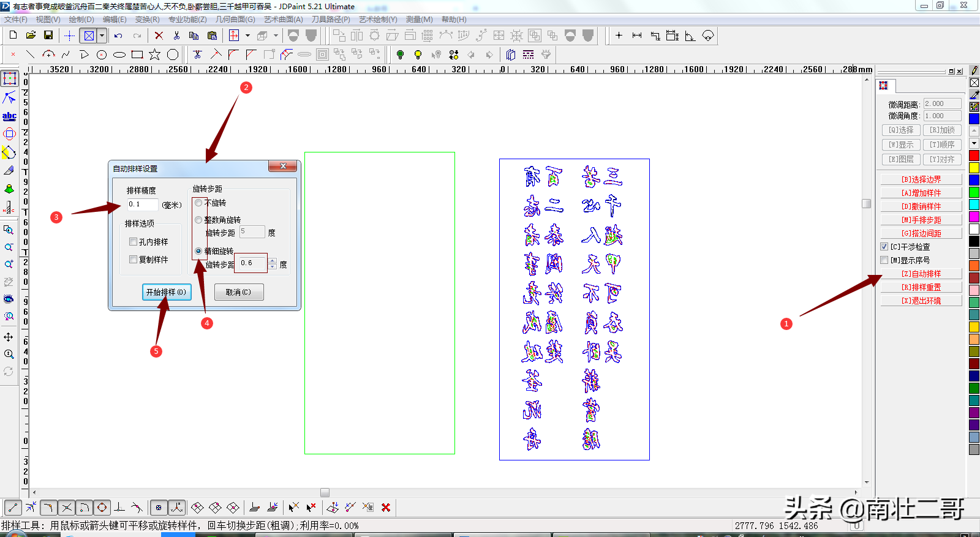The width and height of the screenshot is (980, 537).
Task: Click the [Z]自动排样 button
Action: (921, 274)
